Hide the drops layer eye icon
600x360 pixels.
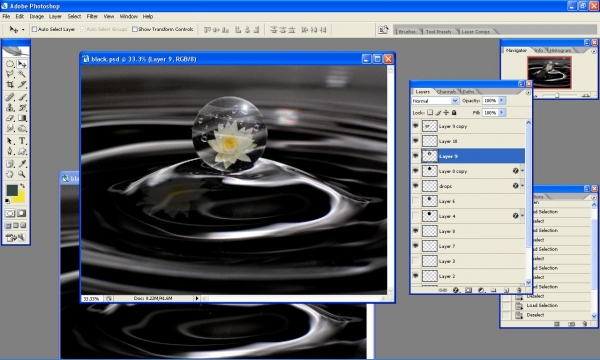416,186
